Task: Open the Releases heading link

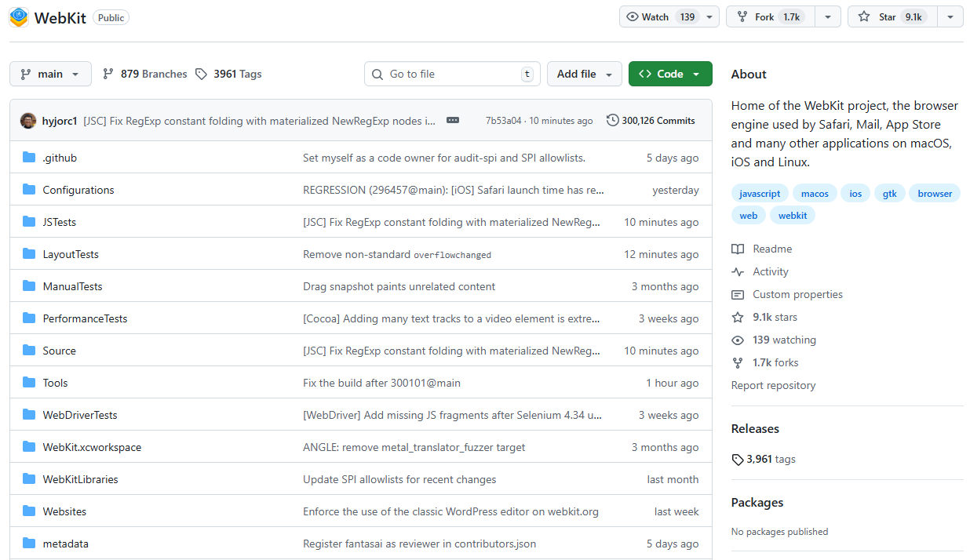Action: tap(755, 429)
